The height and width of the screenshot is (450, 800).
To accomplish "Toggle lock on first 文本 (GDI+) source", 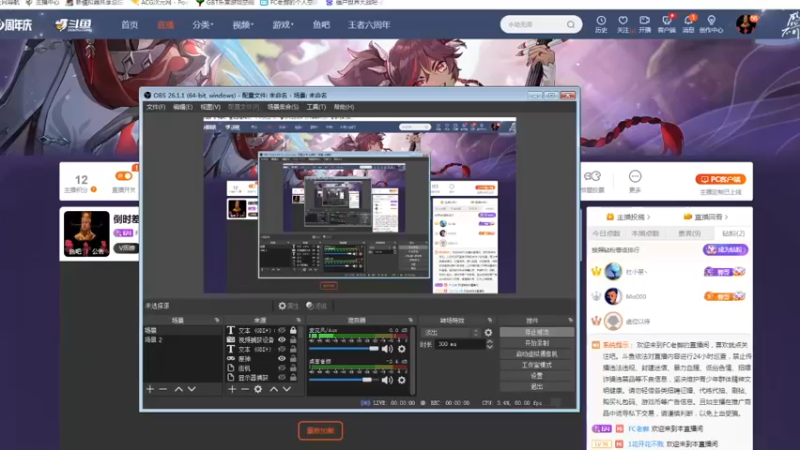I will (293, 331).
